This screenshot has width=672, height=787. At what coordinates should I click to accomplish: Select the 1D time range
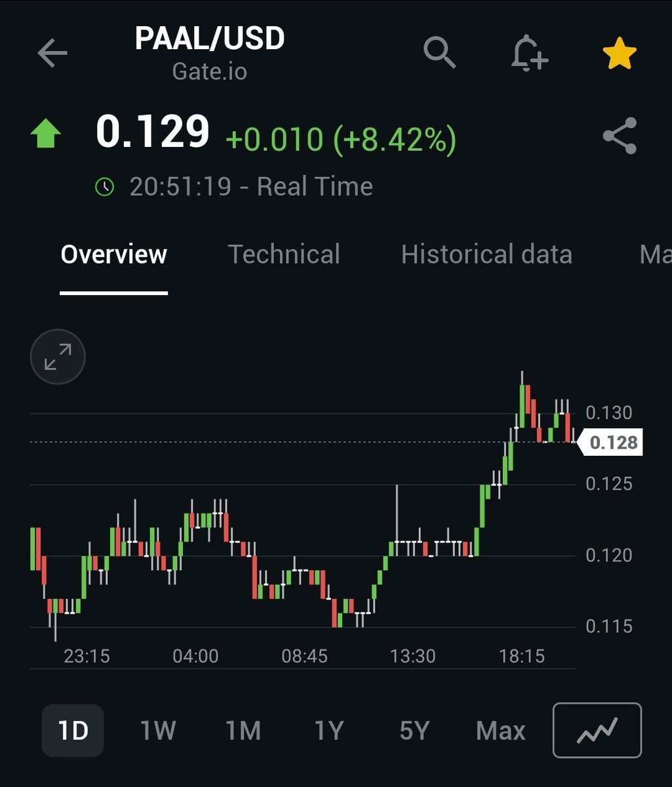pos(73,731)
